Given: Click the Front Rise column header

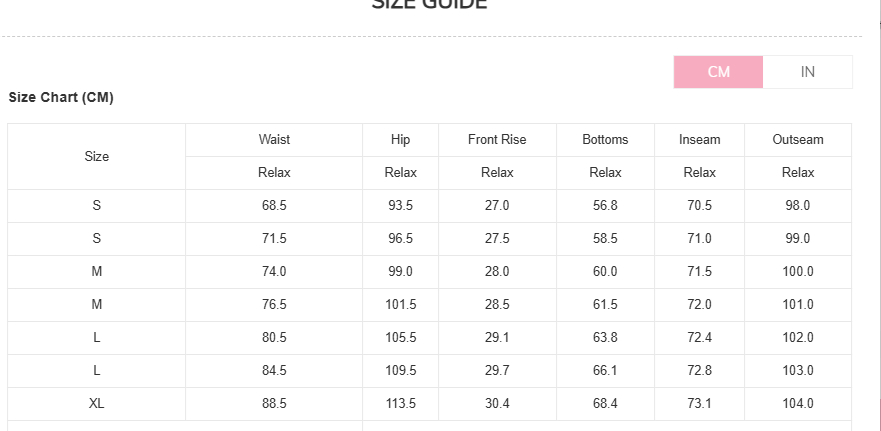Looking at the screenshot, I should tap(497, 140).
